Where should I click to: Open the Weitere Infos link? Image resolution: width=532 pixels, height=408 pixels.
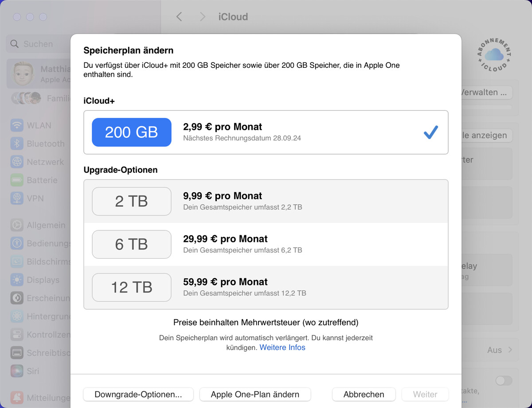282,347
